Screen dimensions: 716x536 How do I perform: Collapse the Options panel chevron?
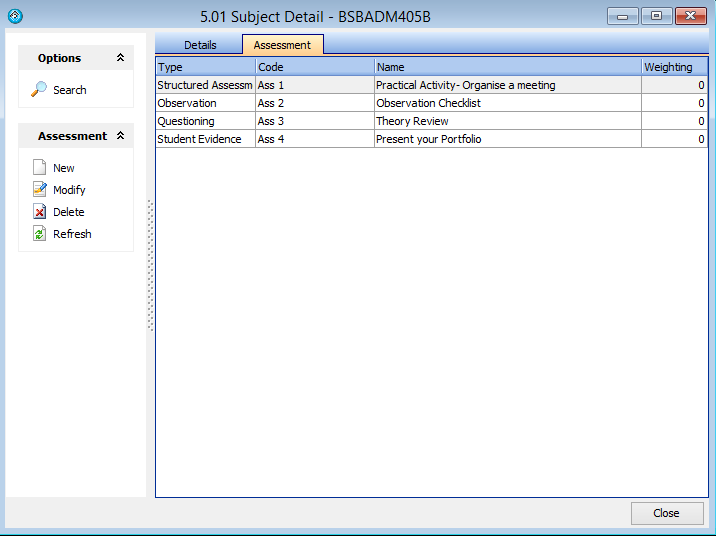click(121, 58)
